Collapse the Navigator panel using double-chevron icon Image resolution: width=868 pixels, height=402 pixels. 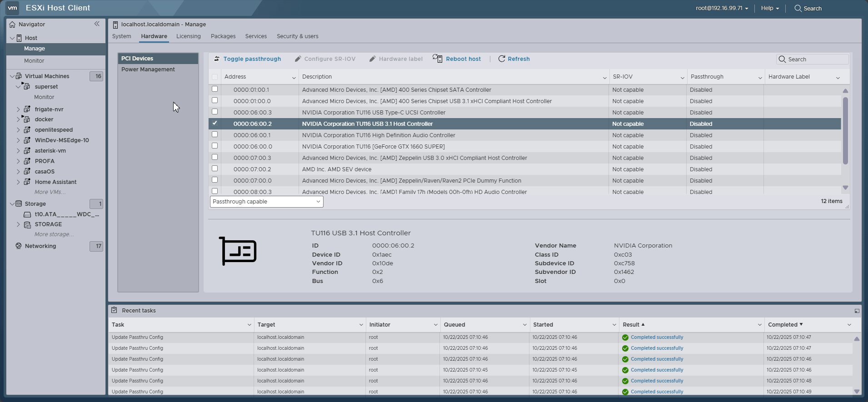97,24
